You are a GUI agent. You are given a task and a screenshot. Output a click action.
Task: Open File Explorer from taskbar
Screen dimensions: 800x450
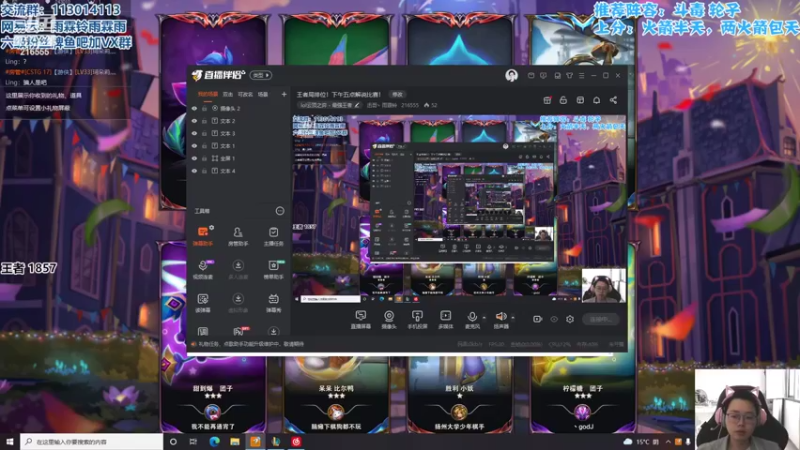click(x=235, y=442)
